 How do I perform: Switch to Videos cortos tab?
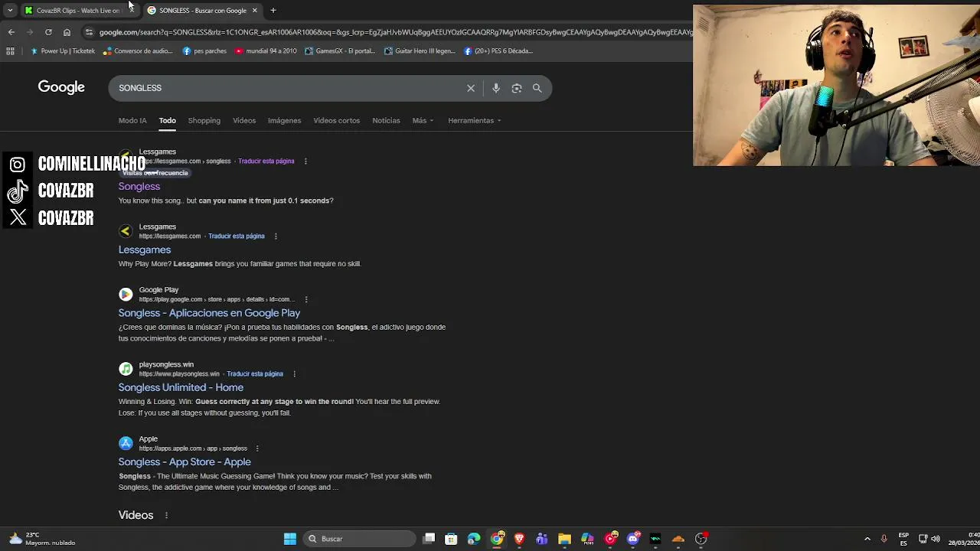(x=336, y=120)
